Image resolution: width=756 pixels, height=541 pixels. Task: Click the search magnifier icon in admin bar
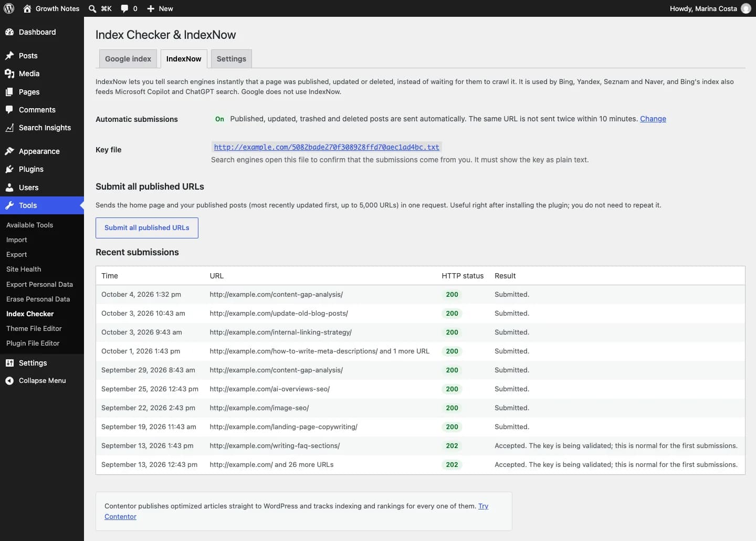(x=92, y=8)
